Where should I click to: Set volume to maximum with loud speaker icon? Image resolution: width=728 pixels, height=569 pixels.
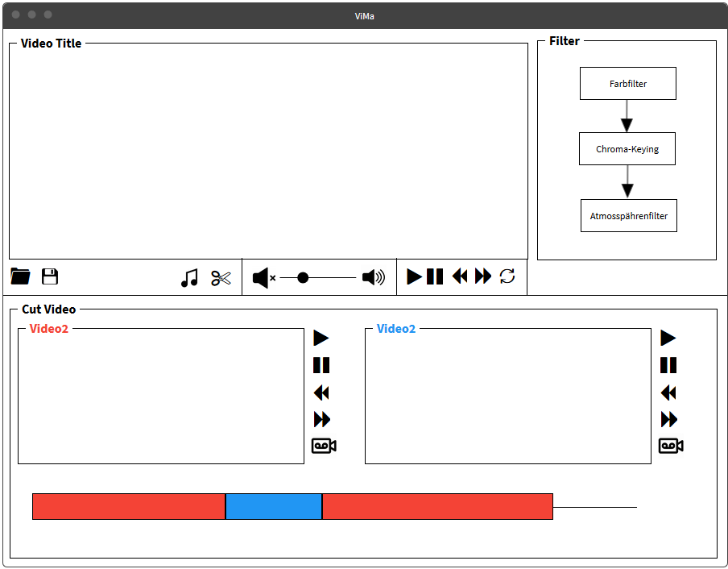[x=374, y=277]
